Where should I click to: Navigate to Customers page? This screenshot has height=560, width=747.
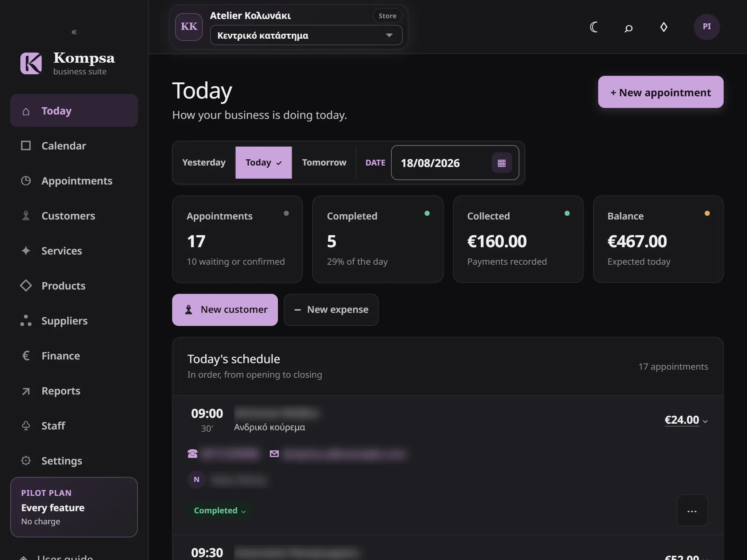74,216
